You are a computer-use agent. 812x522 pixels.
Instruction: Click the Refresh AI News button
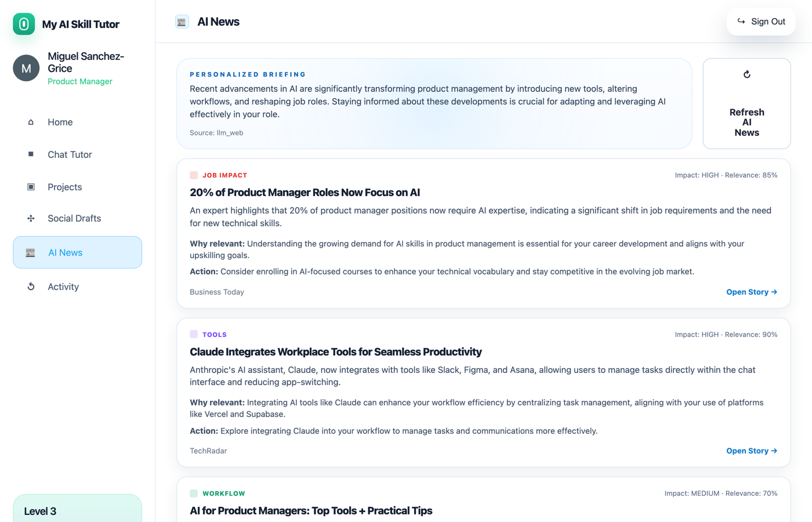[x=746, y=103]
